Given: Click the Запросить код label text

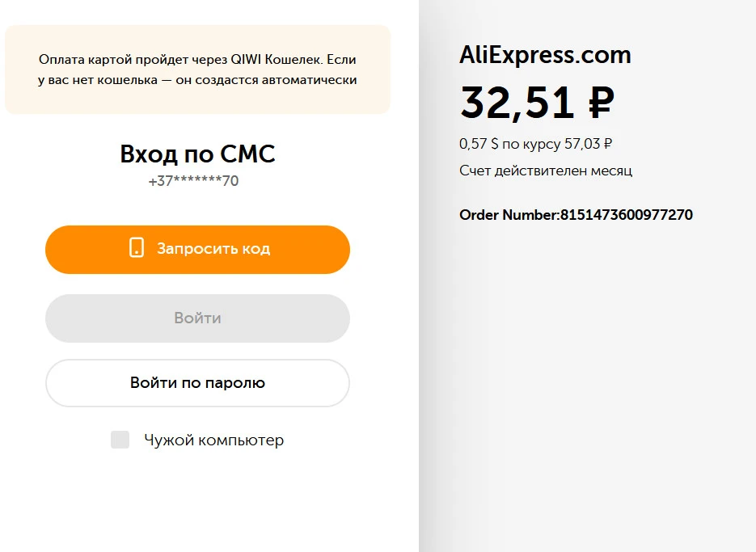Looking at the screenshot, I should (213, 249).
